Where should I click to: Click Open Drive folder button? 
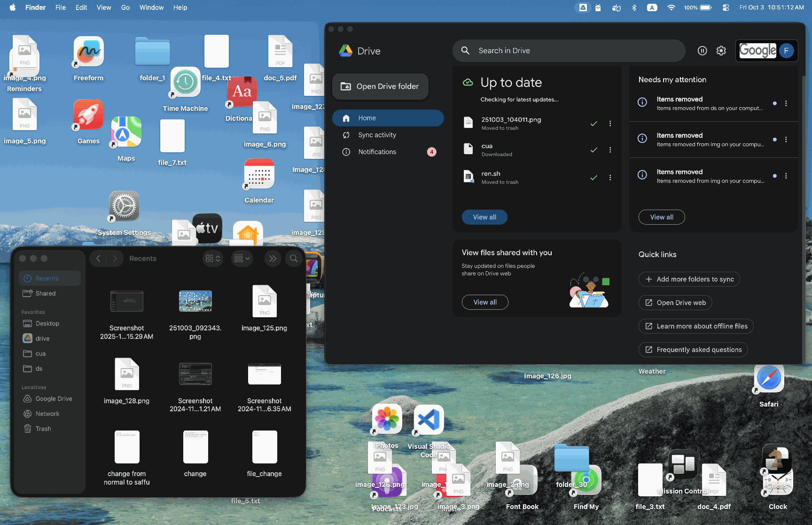coord(380,86)
